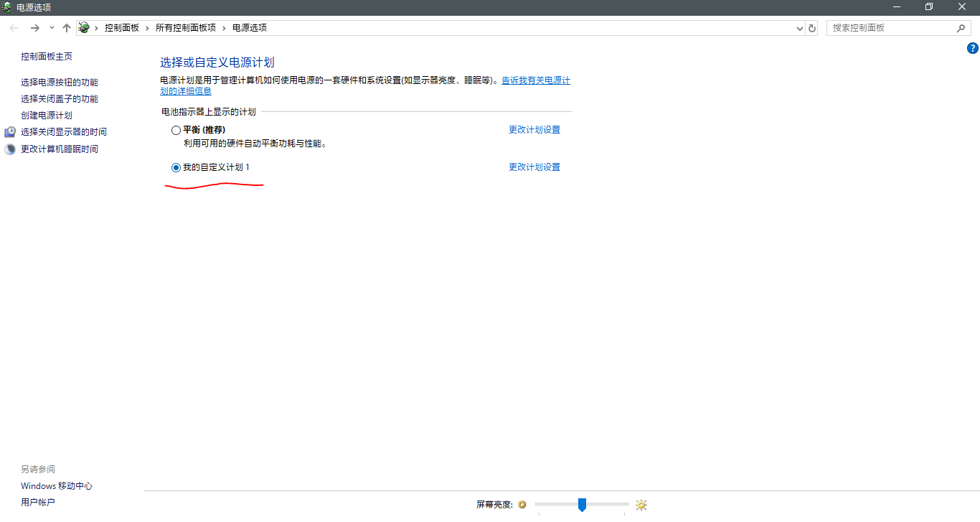Click the up-to-parent-folder arrow
This screenshot has height=522, width=980.
(66, 27)
